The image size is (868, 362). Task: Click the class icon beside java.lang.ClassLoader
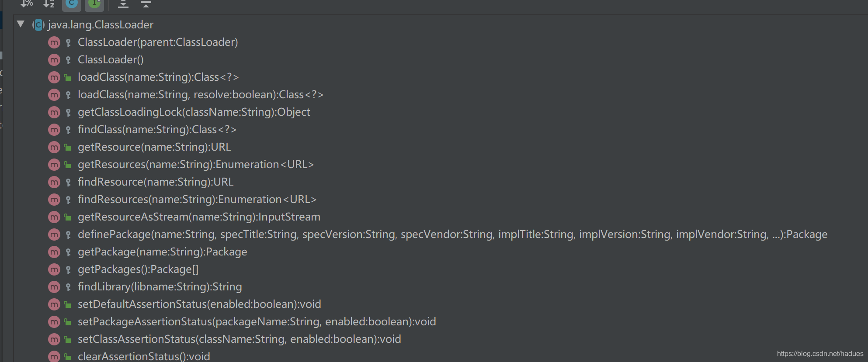click(x=38, y=25)
